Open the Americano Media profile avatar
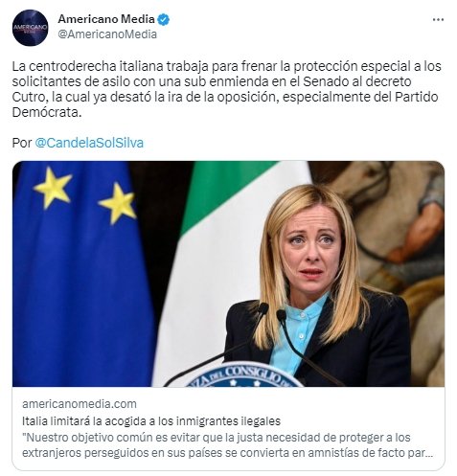Image resolution: width=457 pixels, height=476 pixels. pyautogui.click(x=31, y=28)
